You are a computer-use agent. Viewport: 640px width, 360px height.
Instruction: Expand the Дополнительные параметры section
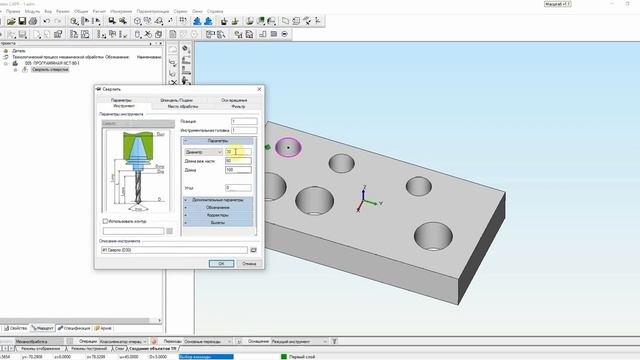coord(218,200)
